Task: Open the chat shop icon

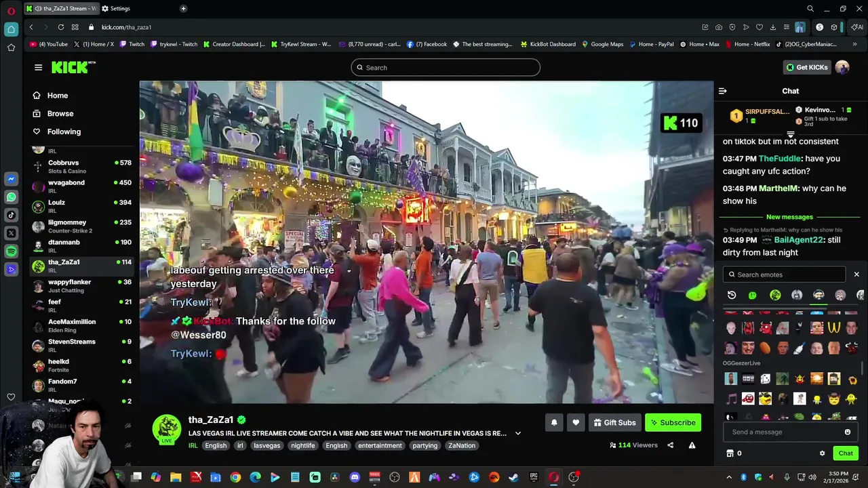Action: pos(730,453)
